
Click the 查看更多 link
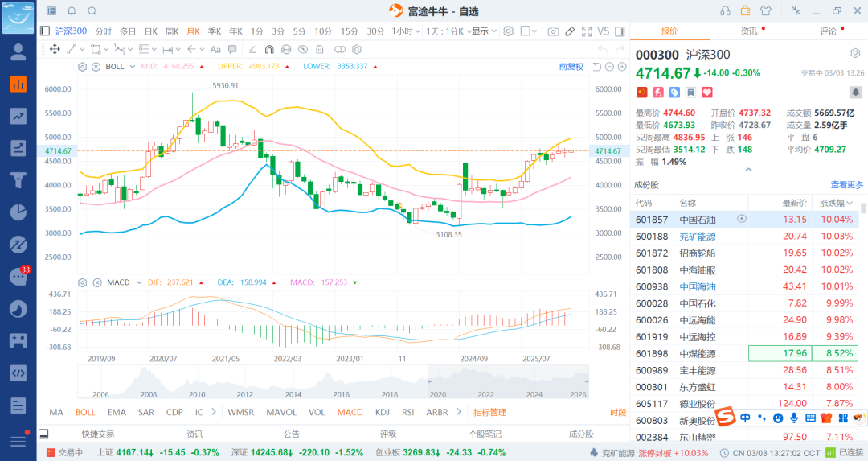[x=847, y=184]
